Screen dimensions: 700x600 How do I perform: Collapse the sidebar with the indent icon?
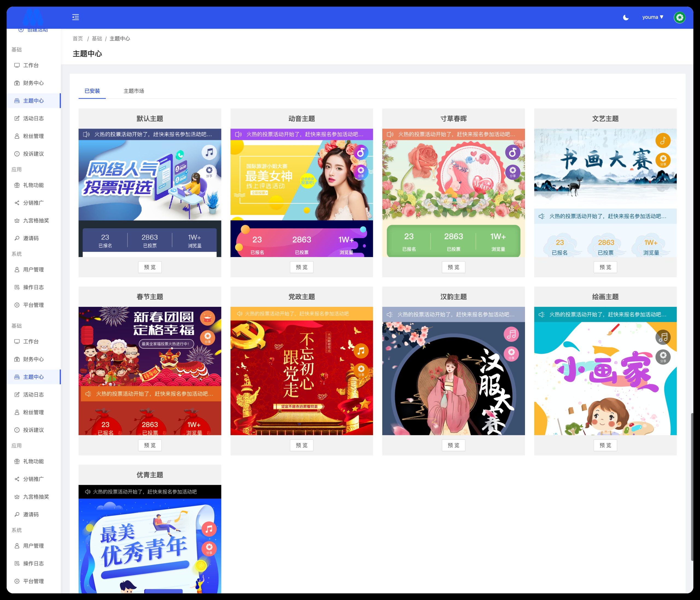[x=76, y=17]
